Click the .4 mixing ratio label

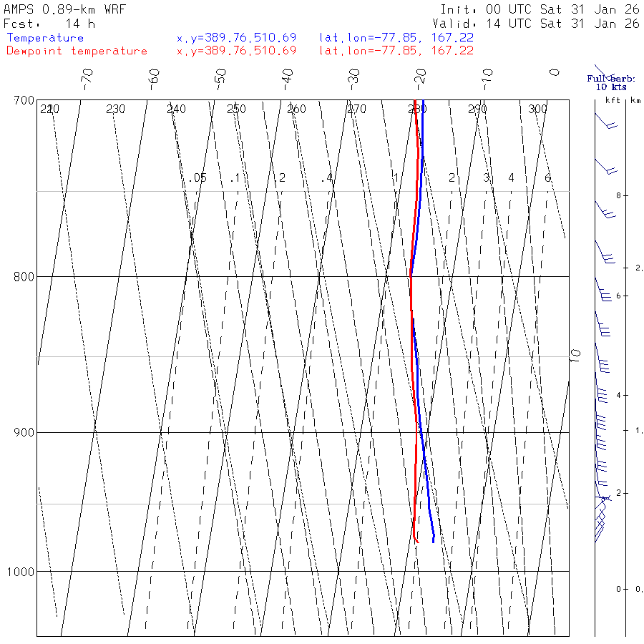click(x=327, y=178)
